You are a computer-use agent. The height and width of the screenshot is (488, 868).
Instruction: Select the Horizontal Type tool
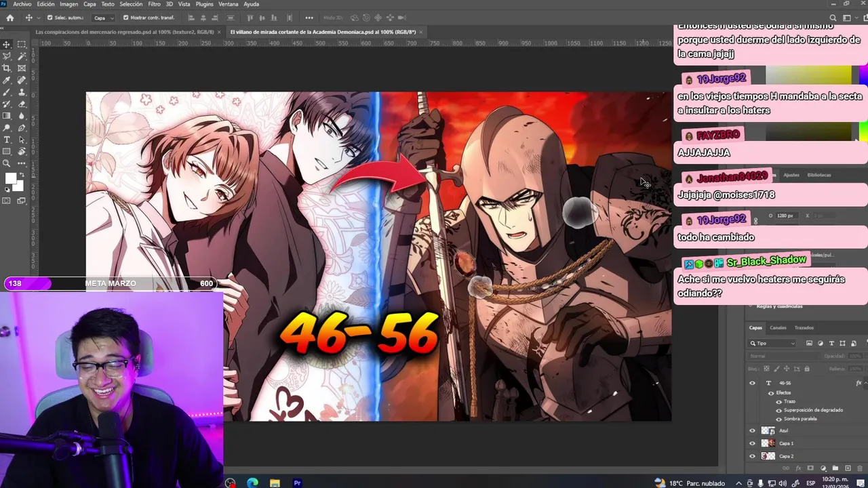point(6,140)
